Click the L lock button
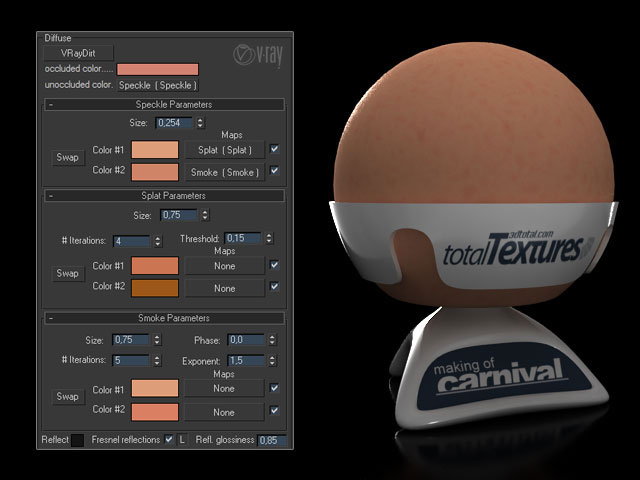Screen dimensions: 640x480 click(x=182, y=440)
